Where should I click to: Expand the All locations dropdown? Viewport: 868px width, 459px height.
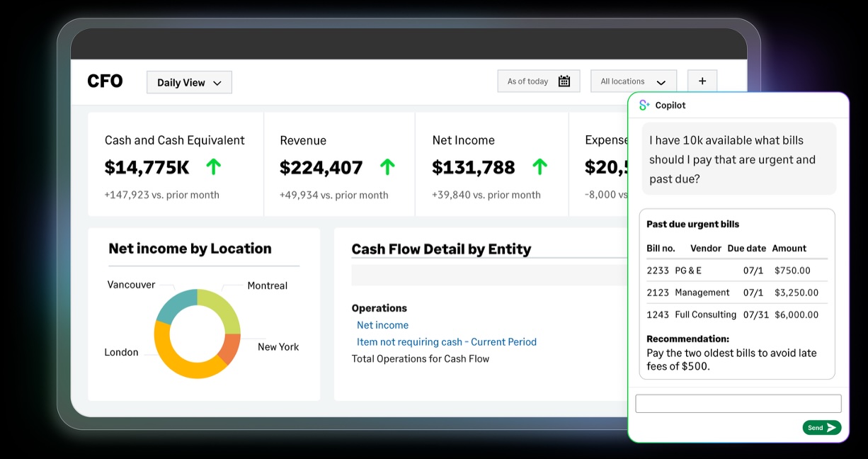(x=633, y=81)
